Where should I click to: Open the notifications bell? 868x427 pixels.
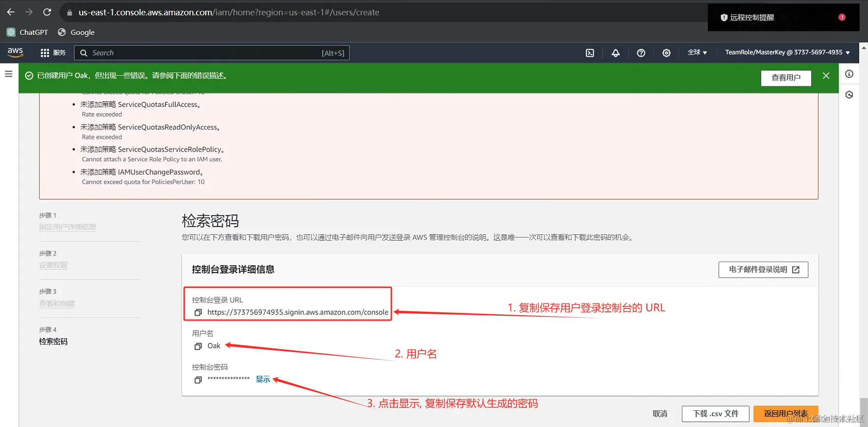pos(616,53)
